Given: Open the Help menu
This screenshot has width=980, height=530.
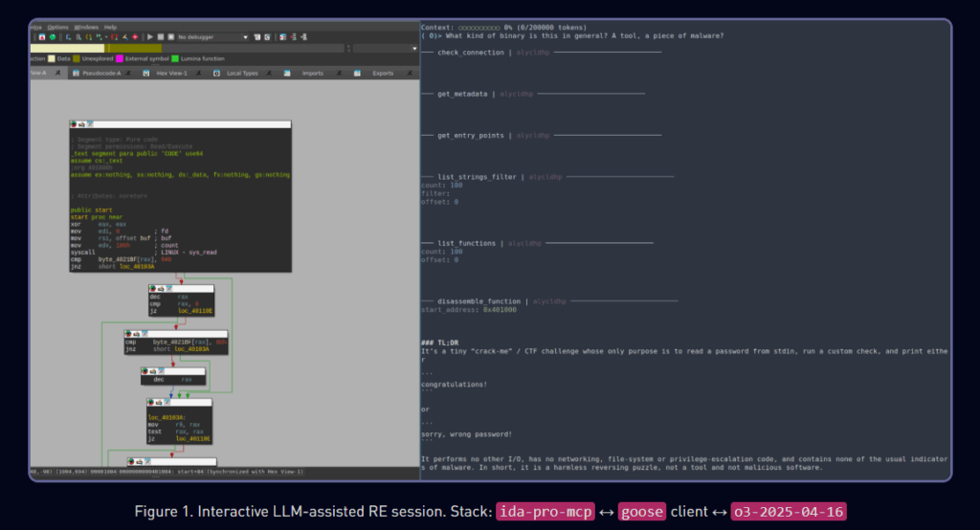Looking at the screenshot, I should click(x=111, y=27).
